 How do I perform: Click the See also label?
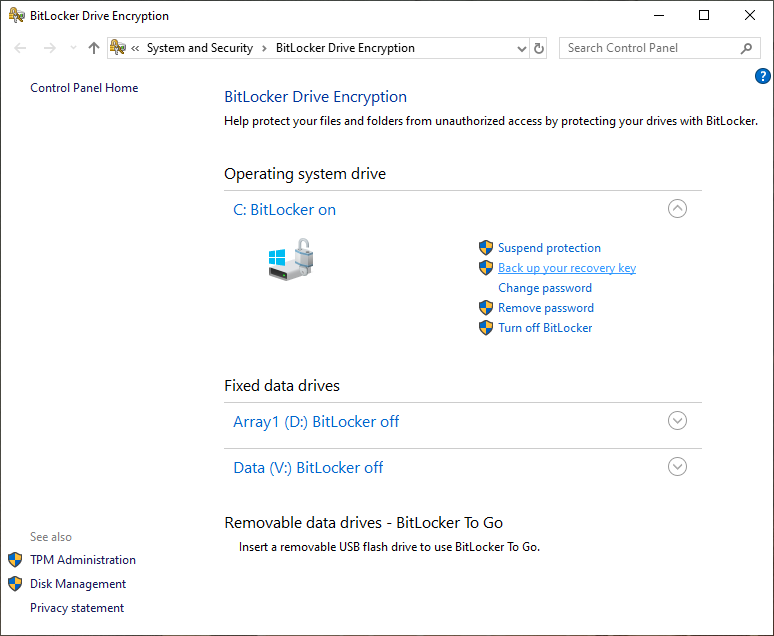tap(51, 537)
